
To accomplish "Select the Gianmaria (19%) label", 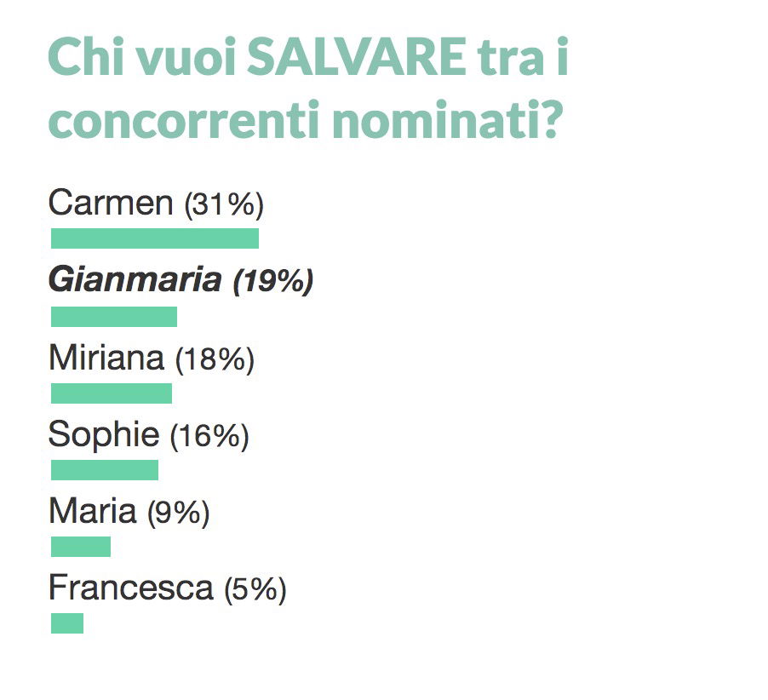I will click(x=181, y=281).
